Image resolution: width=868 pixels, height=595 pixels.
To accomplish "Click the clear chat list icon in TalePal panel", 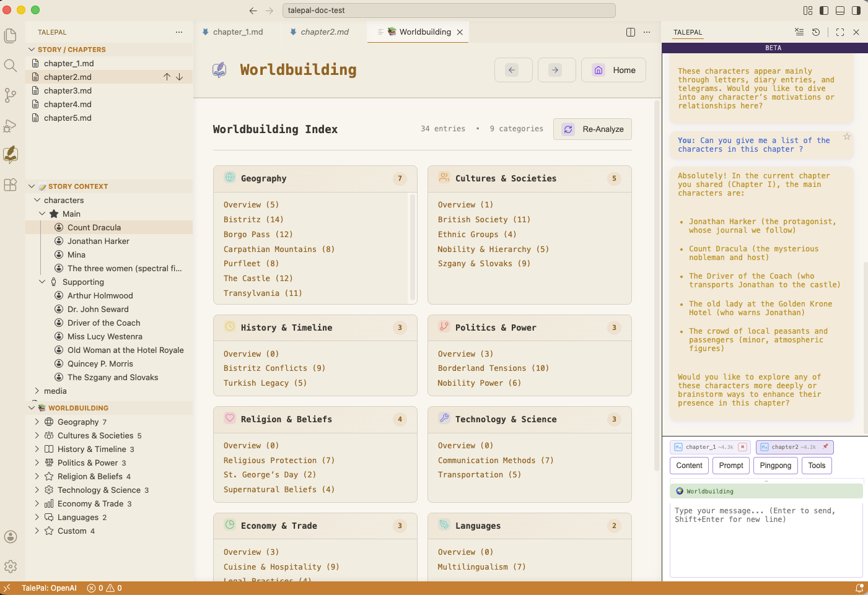I will pos(799,32).
